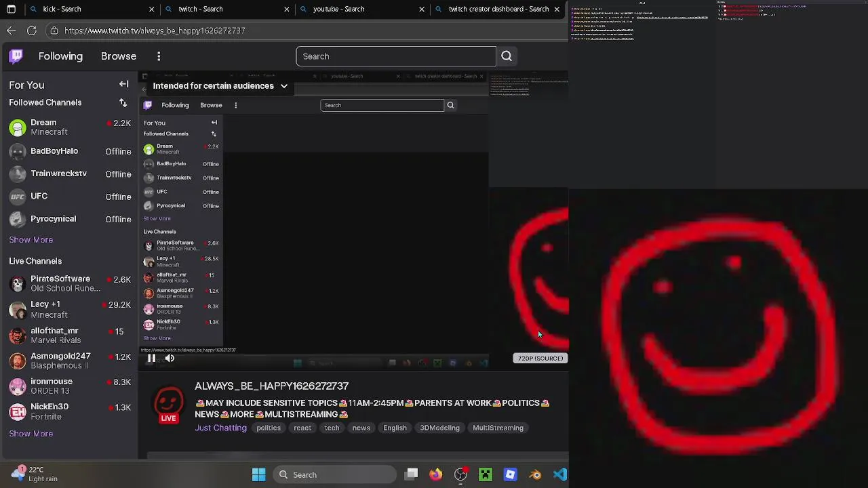Open Pyrocynical's channel in sidebar
The height and width of the screenshot is (488, 868).
(x=70, y=219)
